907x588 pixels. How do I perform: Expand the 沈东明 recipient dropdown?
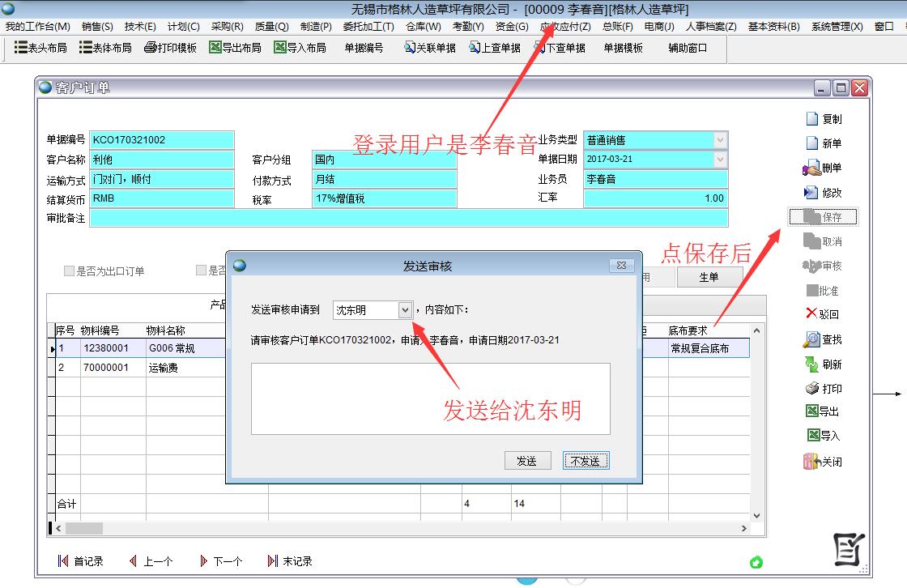[x=405, y=310]
